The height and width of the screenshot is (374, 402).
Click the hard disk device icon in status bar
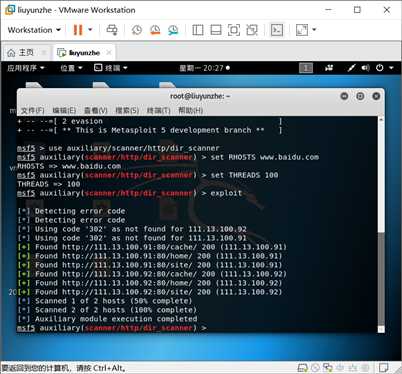click(302, 368)
